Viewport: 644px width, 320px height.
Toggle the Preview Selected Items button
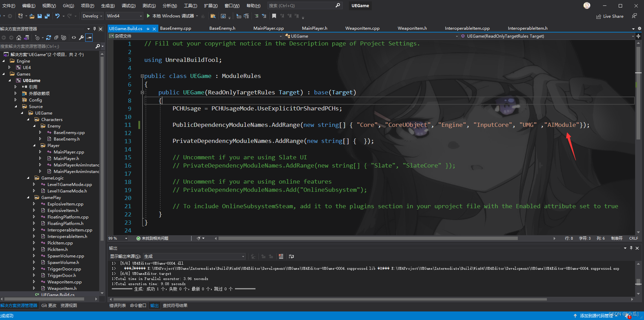click(x=89, y=38)
